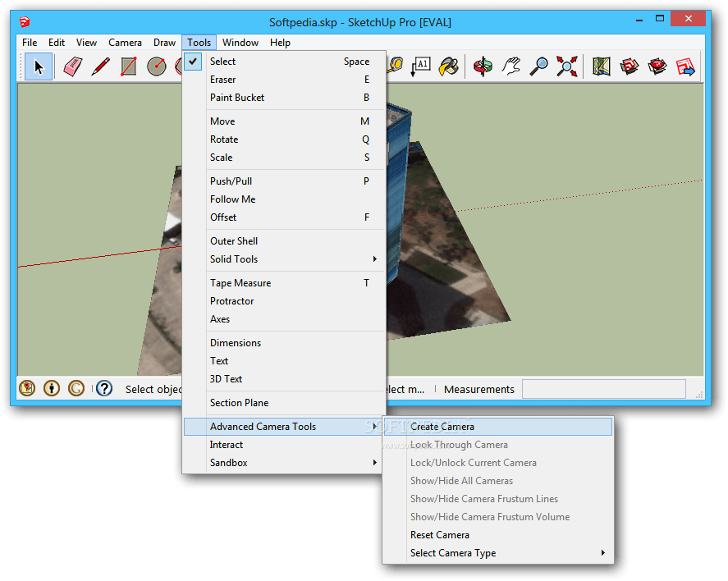Click the Tape Measure toolbar icon
The width and height of the screenshot is (728, 581).
(x=395, y=66)
